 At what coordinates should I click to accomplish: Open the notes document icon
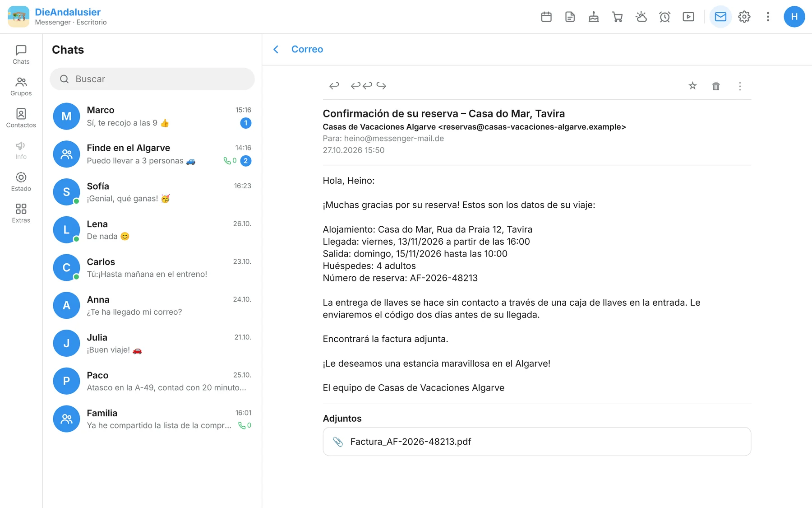pyautogui.click(x=570, y=17)
